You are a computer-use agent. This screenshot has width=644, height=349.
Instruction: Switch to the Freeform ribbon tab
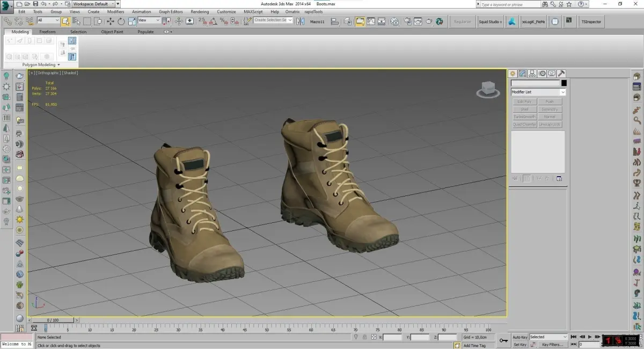(x=47, y=32)
